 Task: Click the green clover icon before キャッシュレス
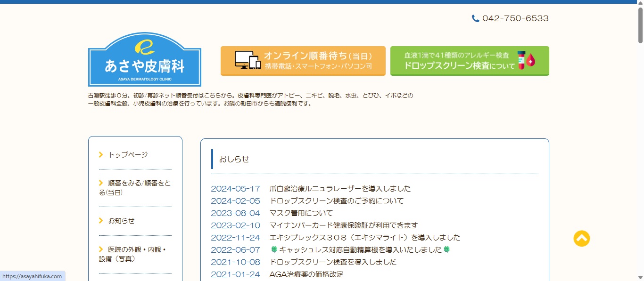coord(274,249)
